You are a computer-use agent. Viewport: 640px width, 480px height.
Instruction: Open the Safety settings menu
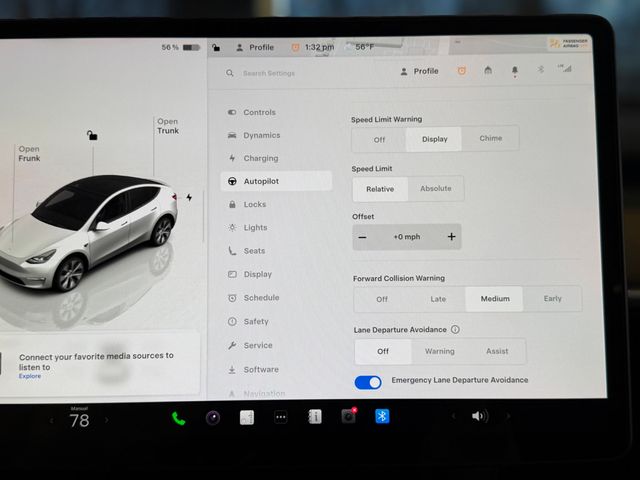point(276,321)
